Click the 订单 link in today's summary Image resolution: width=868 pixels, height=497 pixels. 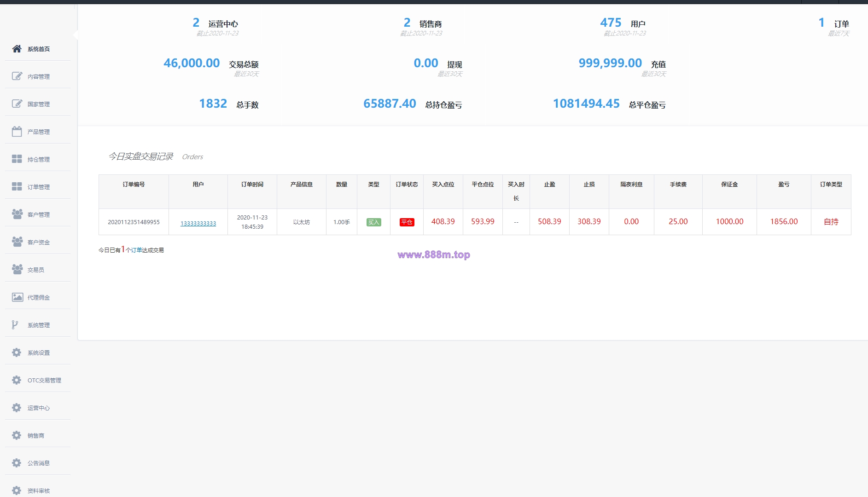coord(137,250)
